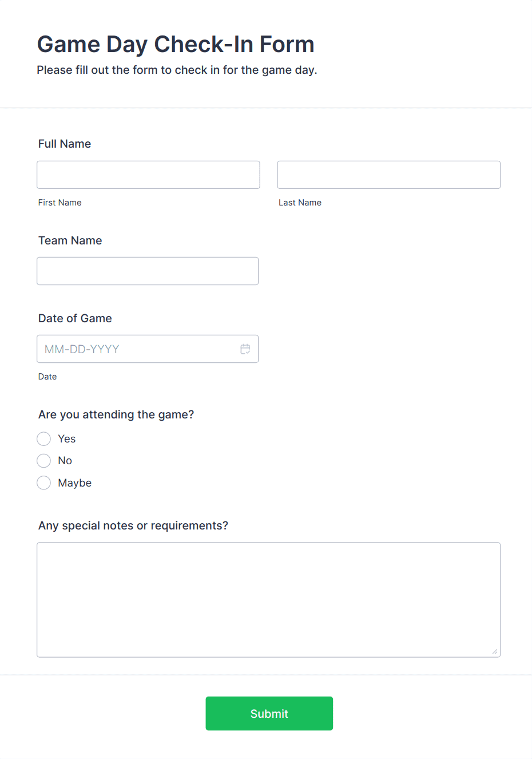Select the Yes attendance option

click(43, 438)
